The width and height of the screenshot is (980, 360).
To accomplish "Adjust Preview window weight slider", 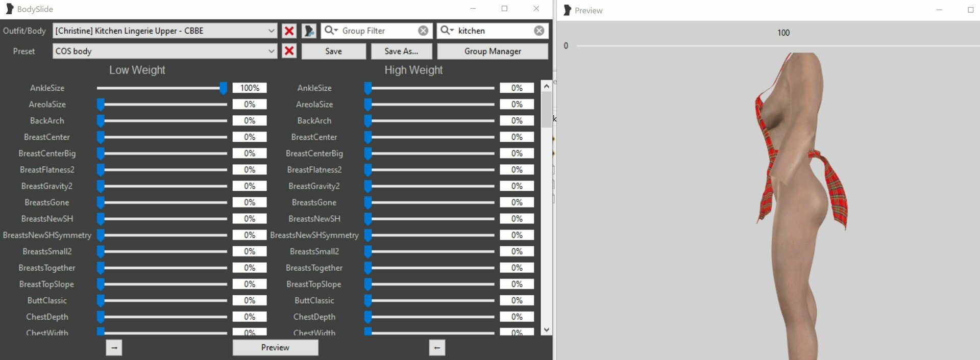I will [778, 46].
